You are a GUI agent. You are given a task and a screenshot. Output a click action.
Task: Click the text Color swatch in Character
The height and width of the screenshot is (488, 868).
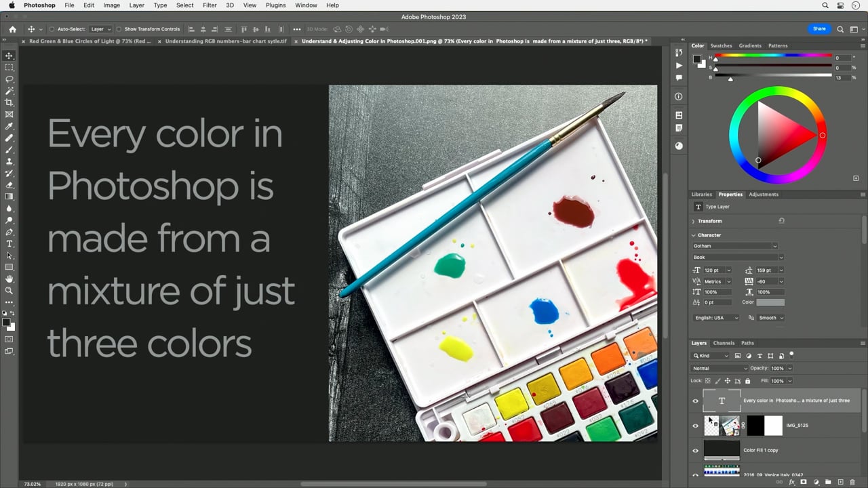coord(770,302)
